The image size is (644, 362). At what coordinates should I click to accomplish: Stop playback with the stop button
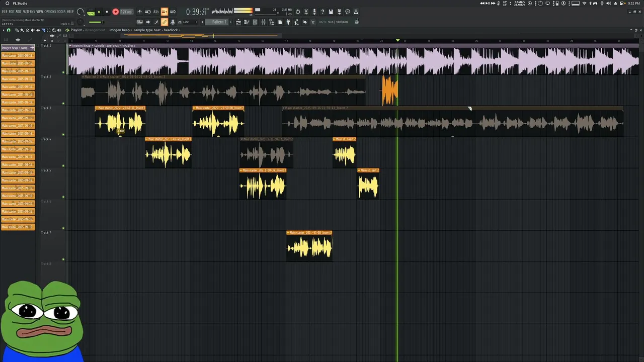(x=107, y=12)
